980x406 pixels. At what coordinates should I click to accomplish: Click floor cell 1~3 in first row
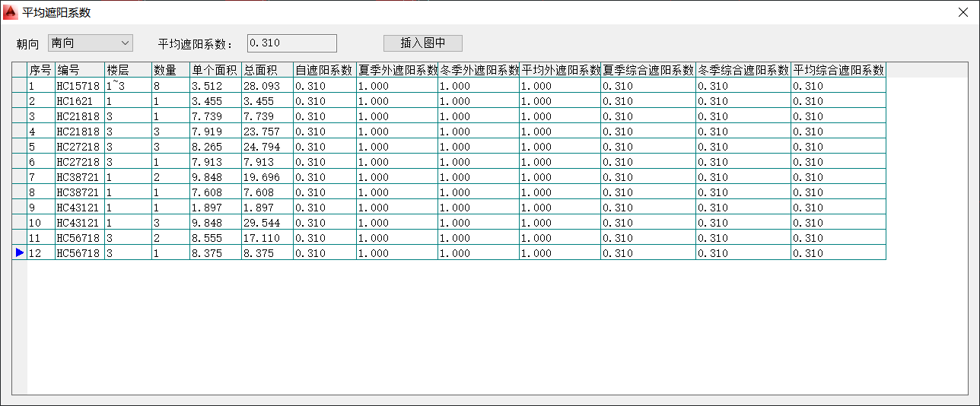pyautogui.click(x=128, y=86)
